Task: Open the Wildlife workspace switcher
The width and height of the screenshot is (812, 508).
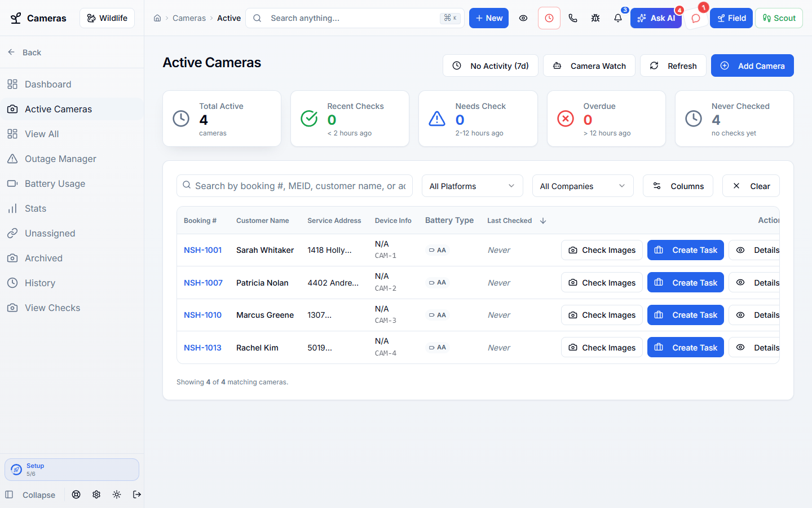Action: [x=107, y=18]
